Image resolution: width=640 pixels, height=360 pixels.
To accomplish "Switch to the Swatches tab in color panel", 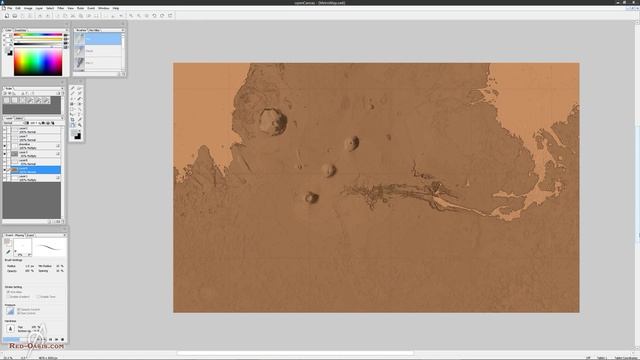I will (x=20, y=30).
